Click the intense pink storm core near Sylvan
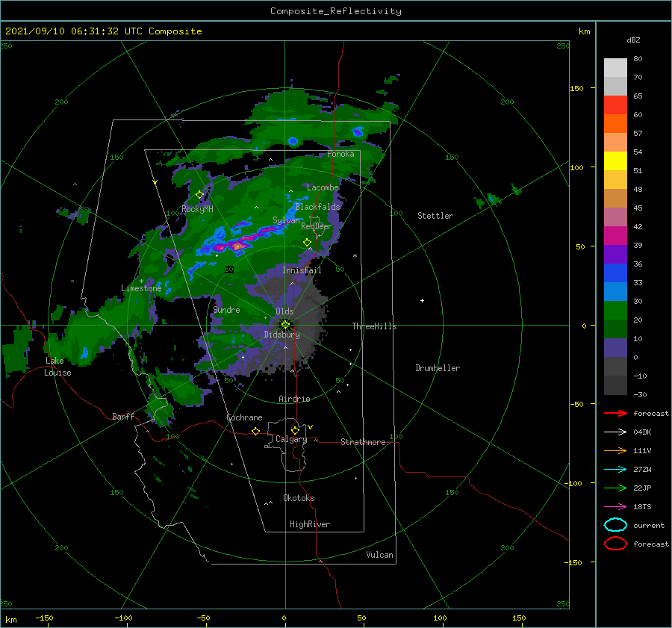This screenshot has height=628, width=672. click(x=237, y=245)
